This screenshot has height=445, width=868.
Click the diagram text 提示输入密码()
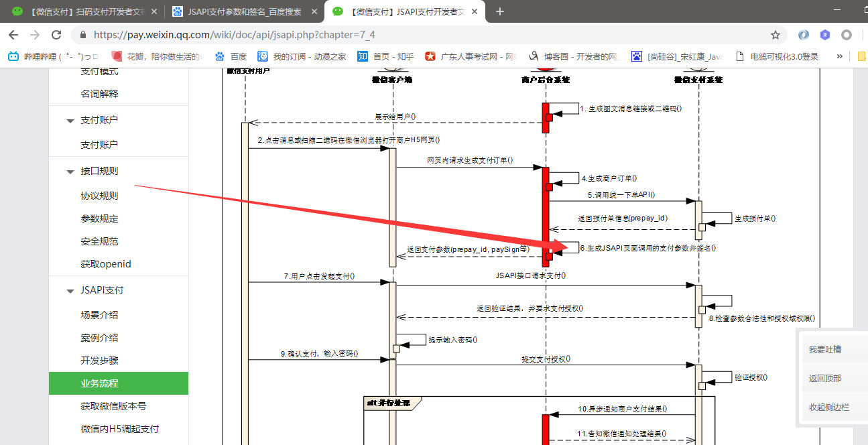(453, 340)
